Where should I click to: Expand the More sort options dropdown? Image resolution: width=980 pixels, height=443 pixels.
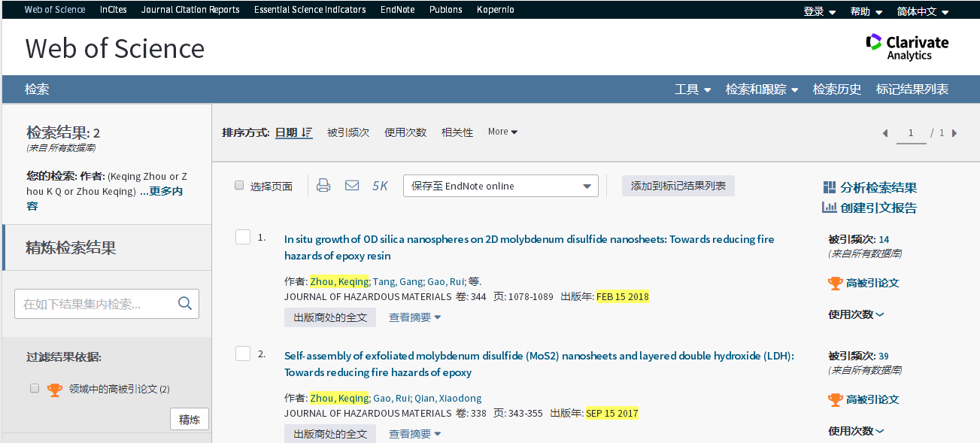pos(502,132)
